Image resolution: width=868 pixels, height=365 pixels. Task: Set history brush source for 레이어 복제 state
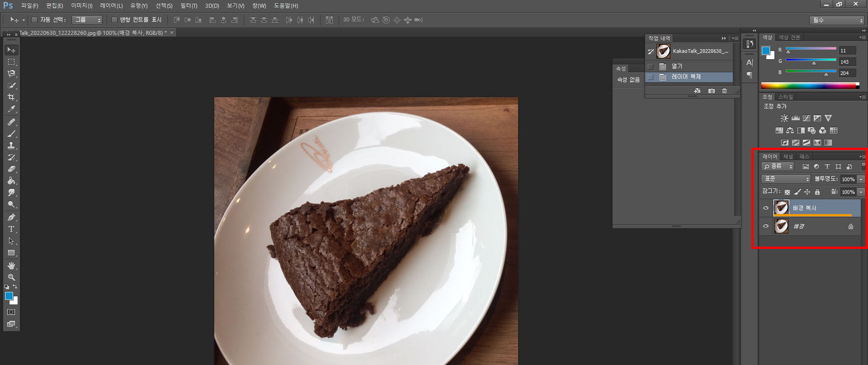pos(651,77)
